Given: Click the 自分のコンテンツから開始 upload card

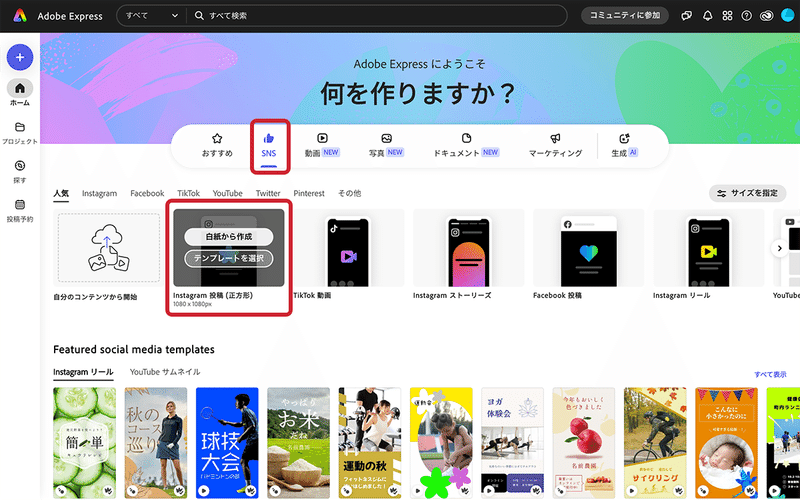Looking at the screenshot, I should 108,248.
